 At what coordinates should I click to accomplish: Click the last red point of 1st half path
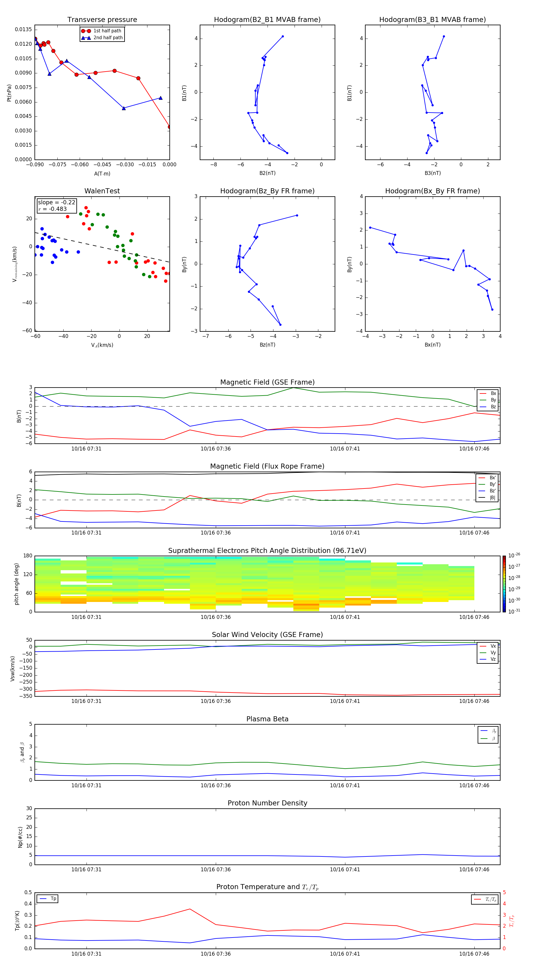pyautogui.click(x=169, y=127)
